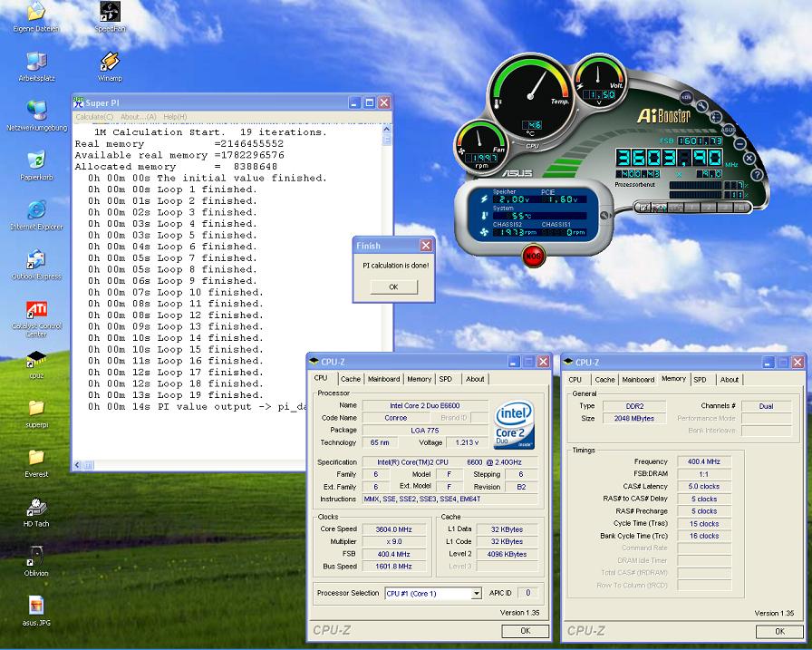This screenshot has height=650, width=812.
Task: Click the memory Size value '2048 MBytes'
Action: [634, 419]
